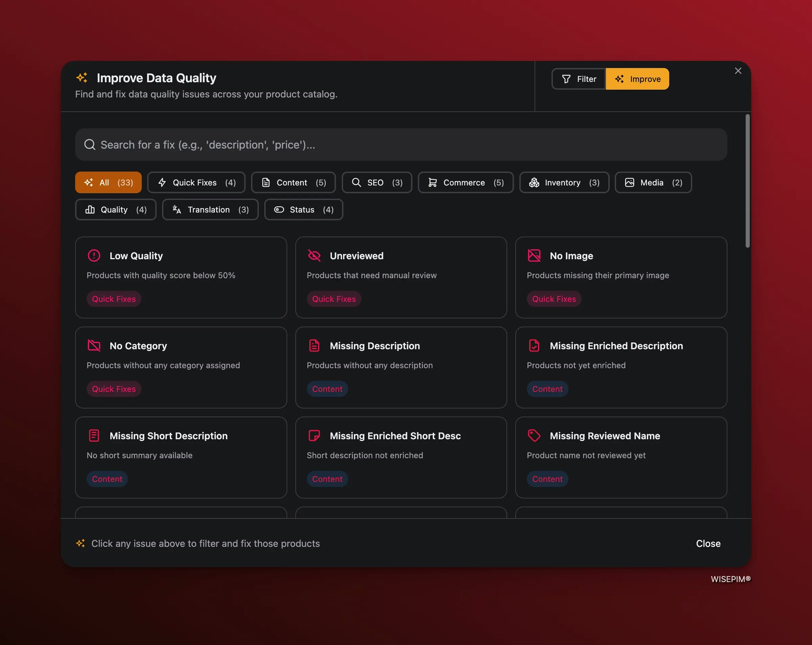Screen dimensions: 812x645
Task: Click the document icon on Missing Description card
Action: point(314,346)
